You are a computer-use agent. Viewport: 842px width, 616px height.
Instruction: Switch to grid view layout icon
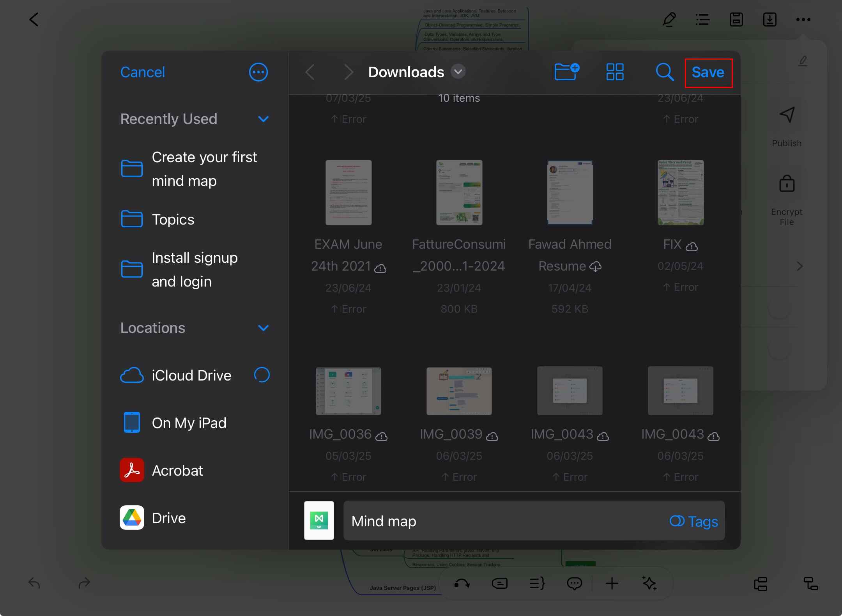[x=615, y=72]
